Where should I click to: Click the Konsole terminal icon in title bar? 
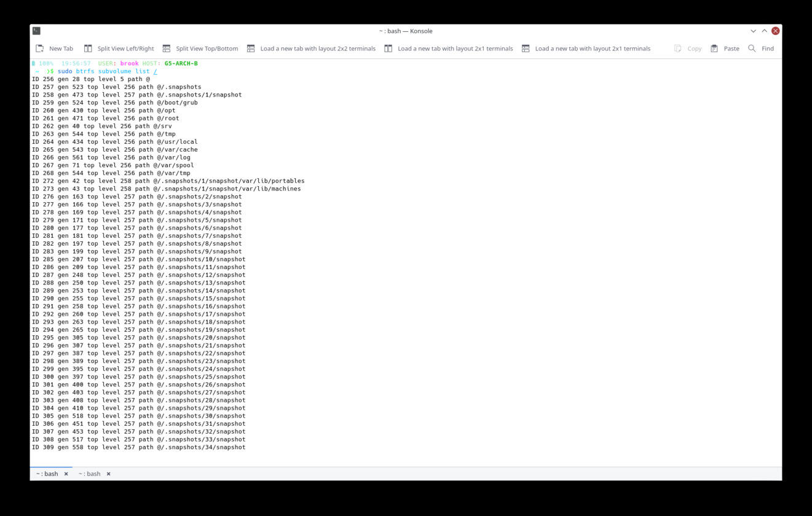click(36, 31)
